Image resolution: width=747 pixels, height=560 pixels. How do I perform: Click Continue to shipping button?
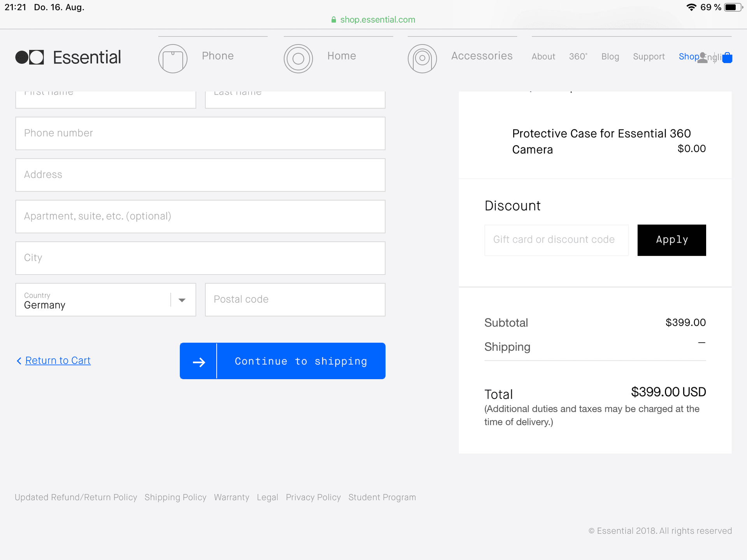coord(282,361)
